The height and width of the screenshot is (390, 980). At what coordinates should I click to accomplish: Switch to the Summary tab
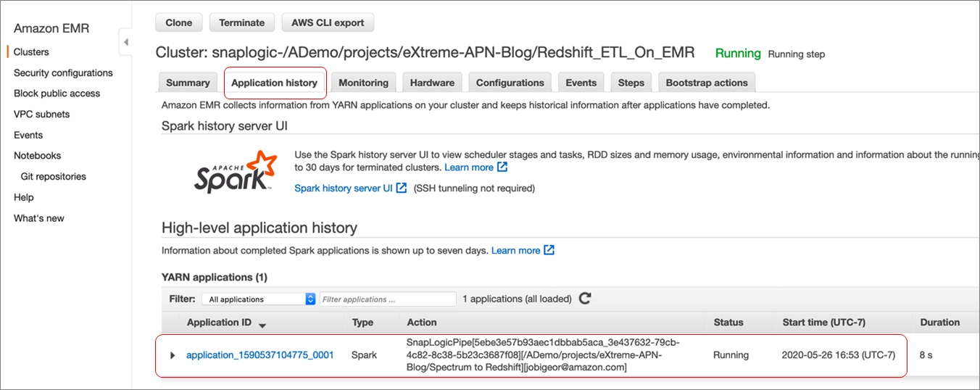(x=188, y=83)
